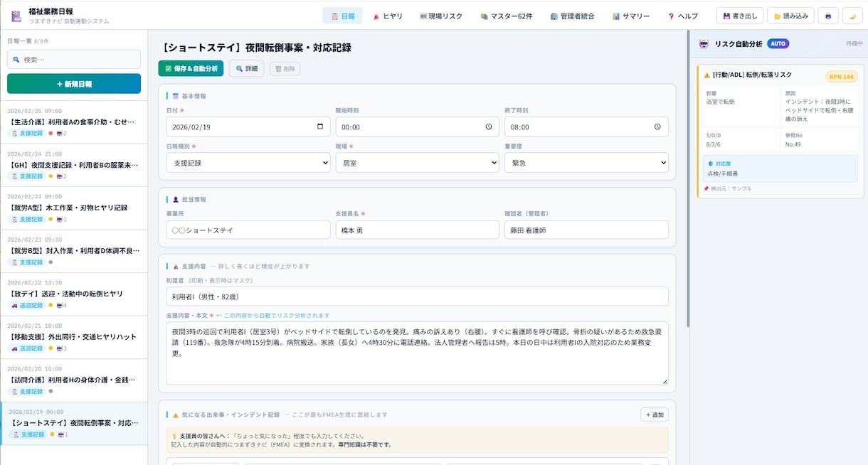
Task: Open the calendar picker icon in 日付
Action: [319, 127]
